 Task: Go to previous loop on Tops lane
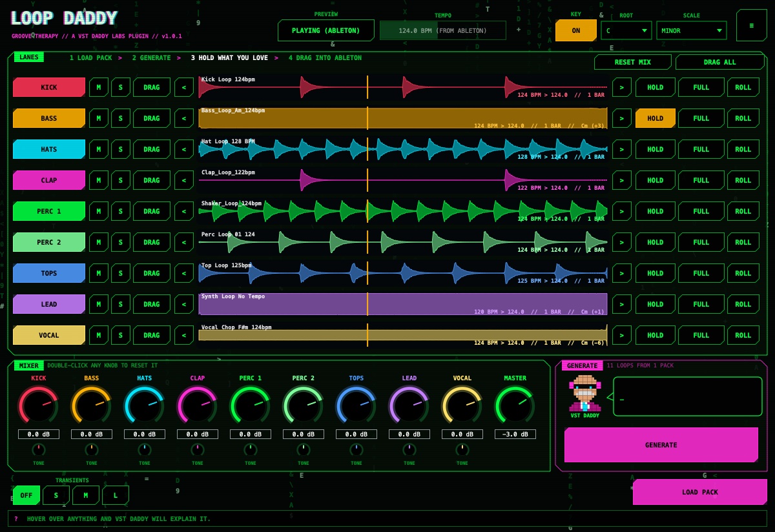tap(184, 273)
